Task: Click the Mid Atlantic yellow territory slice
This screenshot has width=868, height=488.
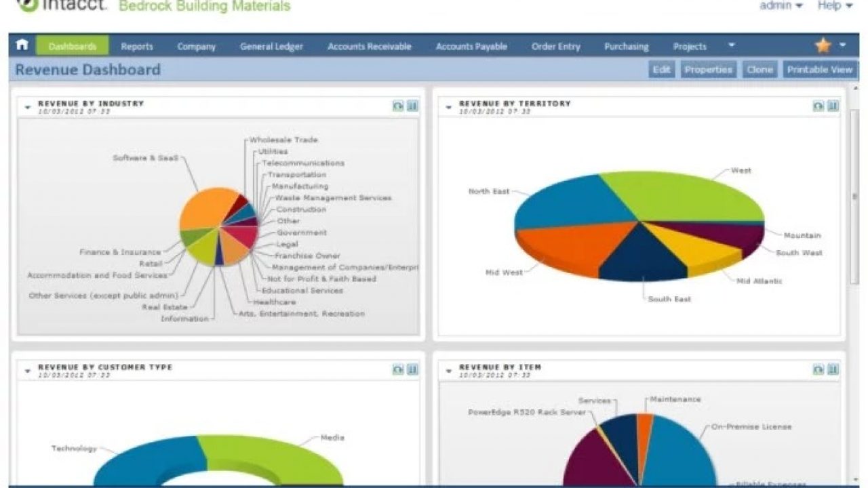Action: click(x=692, y=247)
